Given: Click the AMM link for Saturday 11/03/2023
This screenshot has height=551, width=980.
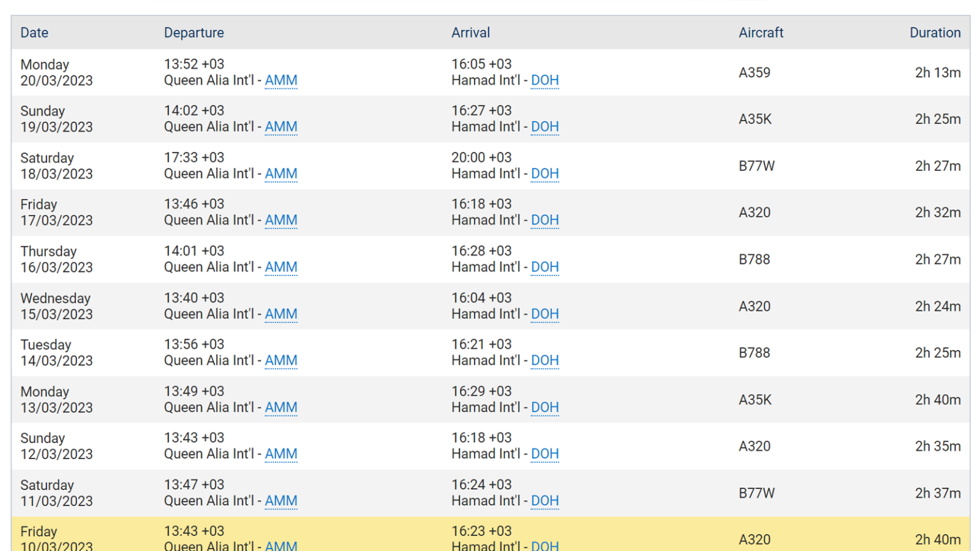Looking at the screenshot, I should pos(281,501).
